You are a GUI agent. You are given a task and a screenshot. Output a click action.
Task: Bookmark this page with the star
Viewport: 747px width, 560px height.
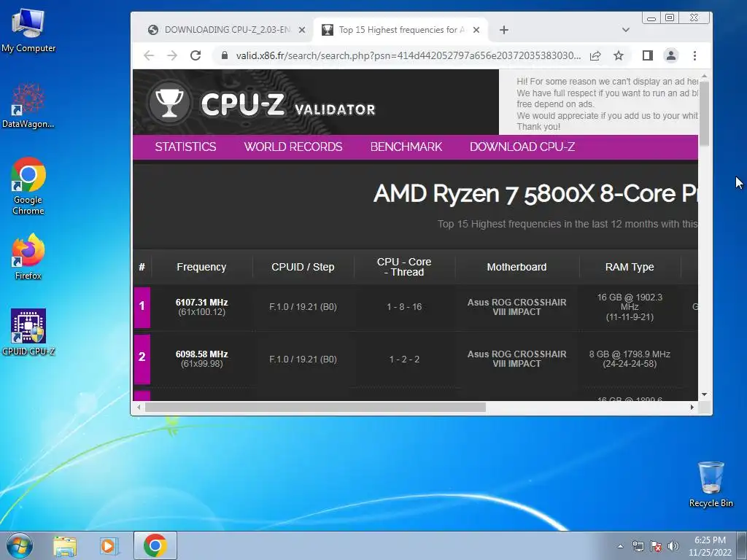619,55
